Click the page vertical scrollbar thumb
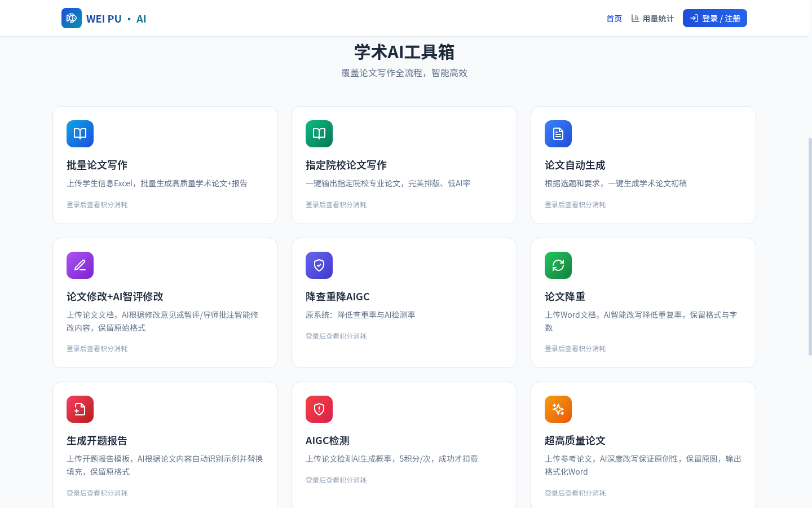The image size is (812, 508). pyautogui.click(x=810, y=246)
